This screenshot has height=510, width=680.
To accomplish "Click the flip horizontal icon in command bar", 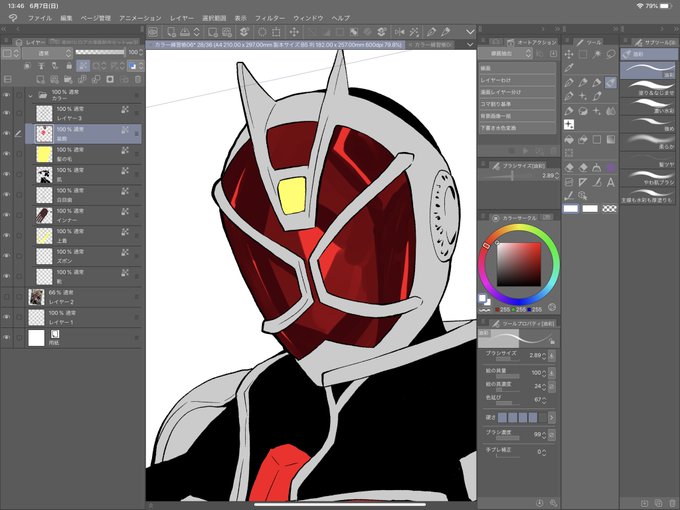I will 399,32.
